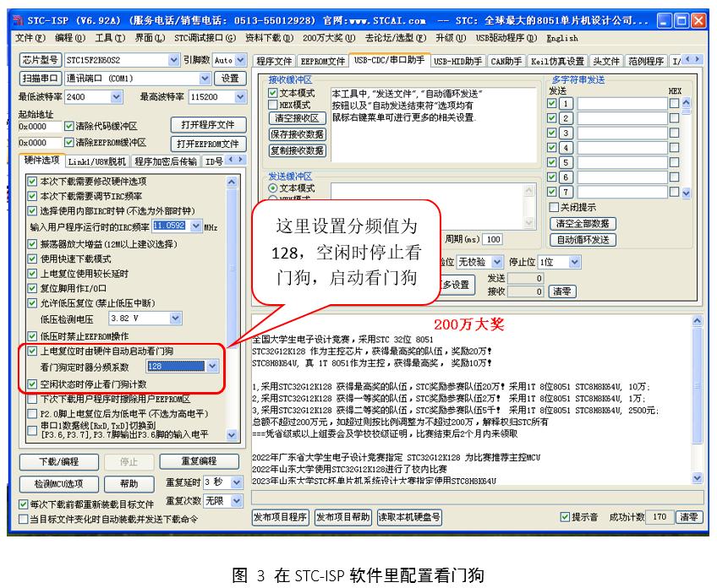Click the 芯片型号 button
The width and height of the screenshot is (717, 588).
point(41,60)
